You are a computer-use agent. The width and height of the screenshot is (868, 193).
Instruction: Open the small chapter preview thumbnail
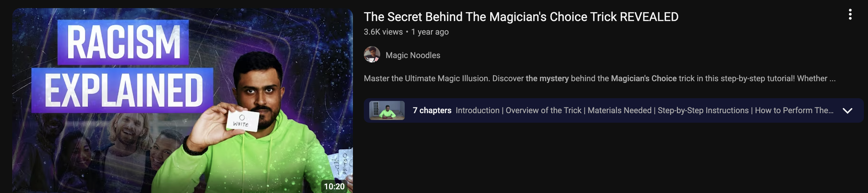click(387, 111)
